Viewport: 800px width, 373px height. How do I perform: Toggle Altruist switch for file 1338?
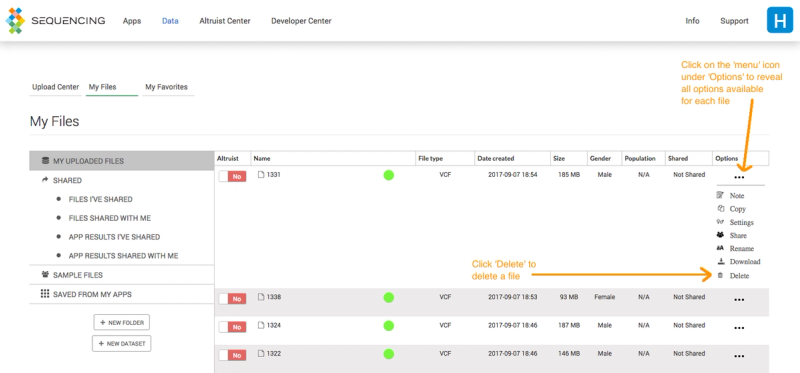232,299
